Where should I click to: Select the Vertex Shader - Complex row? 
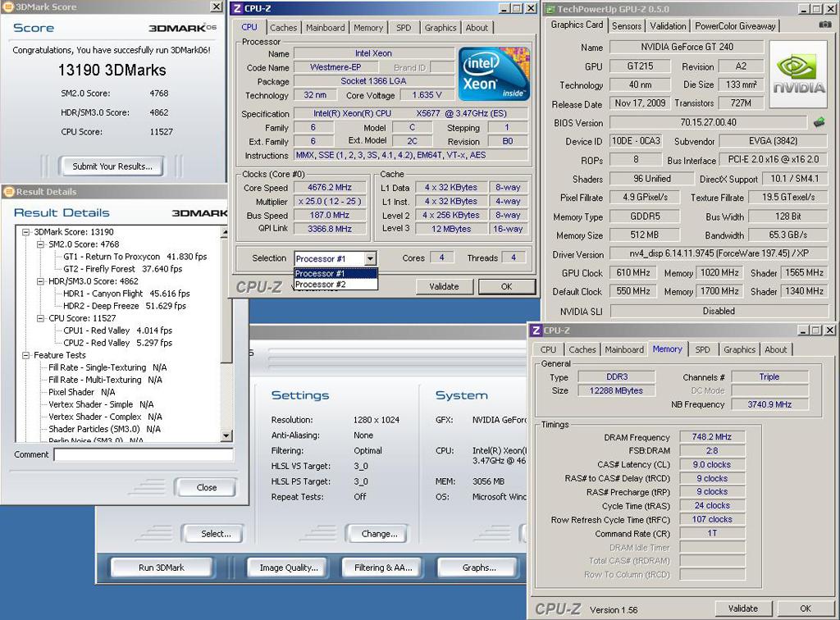[x=106, y=417]
